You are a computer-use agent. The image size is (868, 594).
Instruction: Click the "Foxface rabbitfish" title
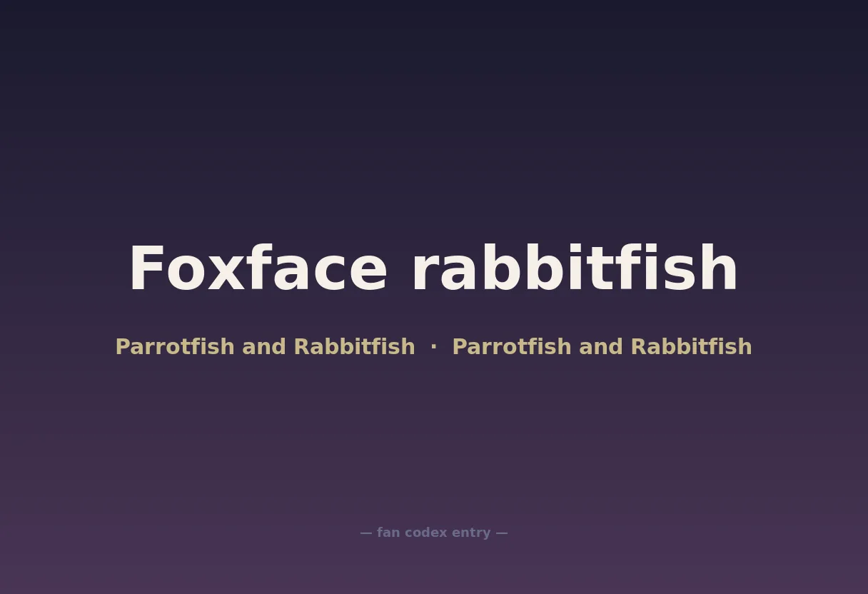coord(433,269)
